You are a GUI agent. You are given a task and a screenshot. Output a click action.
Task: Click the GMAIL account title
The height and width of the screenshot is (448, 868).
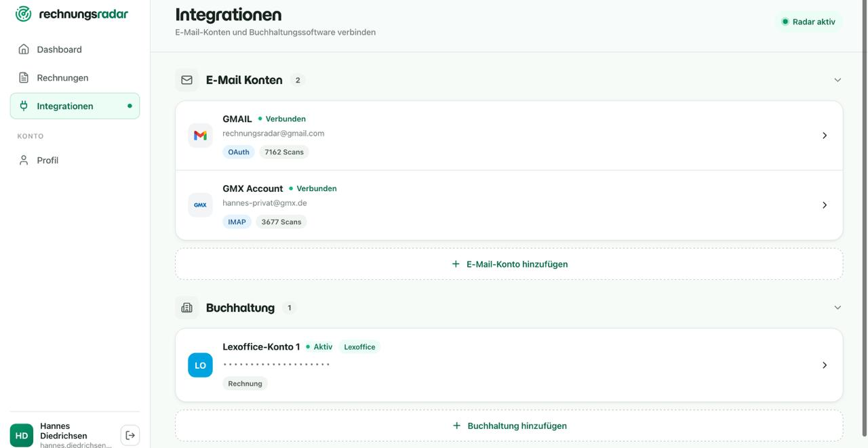tap(237, 119)
